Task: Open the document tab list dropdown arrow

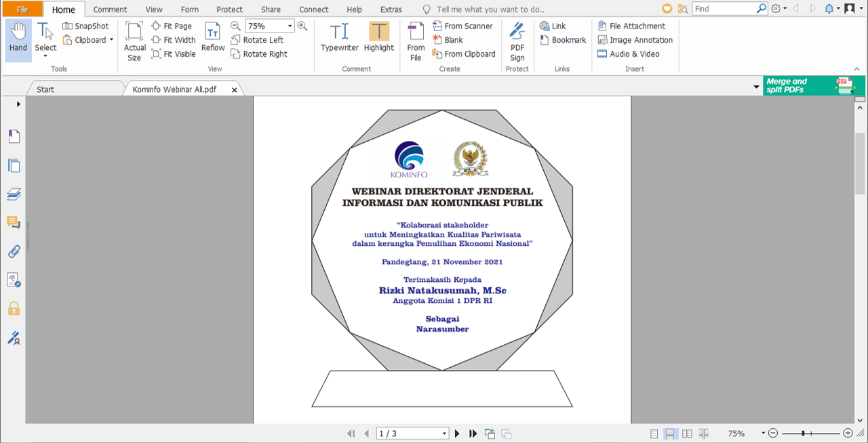Action: pyautogui.click(x=756, y=87)
